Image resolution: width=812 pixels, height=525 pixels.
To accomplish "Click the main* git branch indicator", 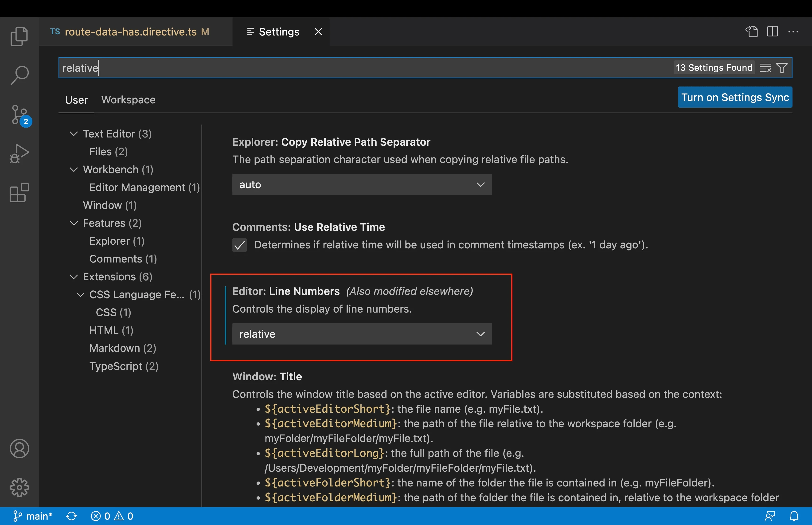I will coord(33,516).
